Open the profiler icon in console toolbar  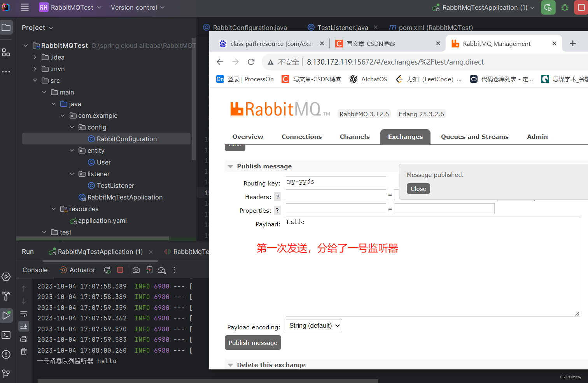[162, 270]
